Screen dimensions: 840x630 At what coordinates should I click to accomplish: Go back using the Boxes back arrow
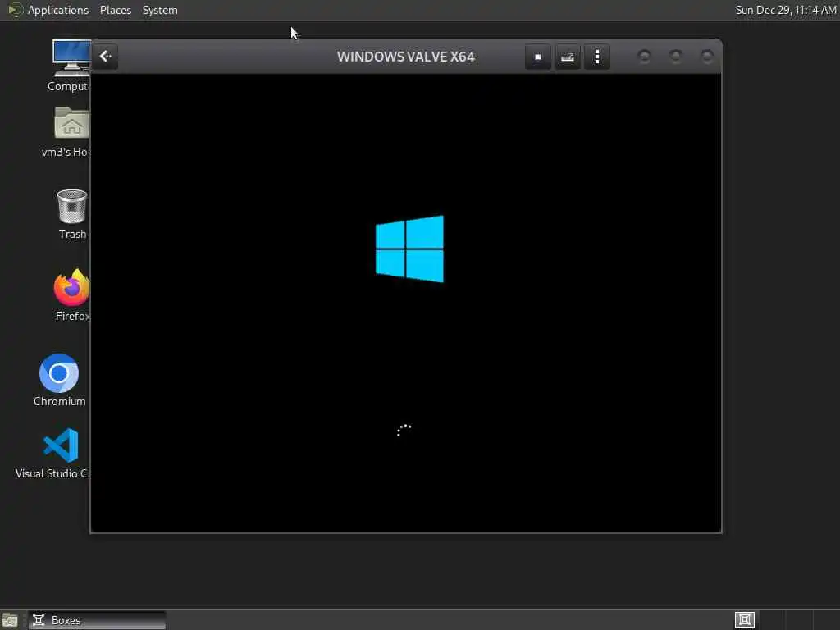(106, 57)
